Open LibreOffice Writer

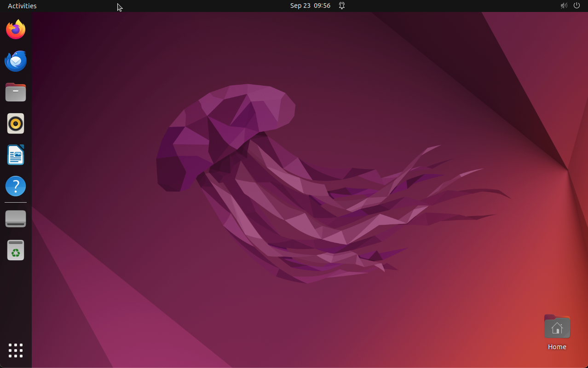15,154
